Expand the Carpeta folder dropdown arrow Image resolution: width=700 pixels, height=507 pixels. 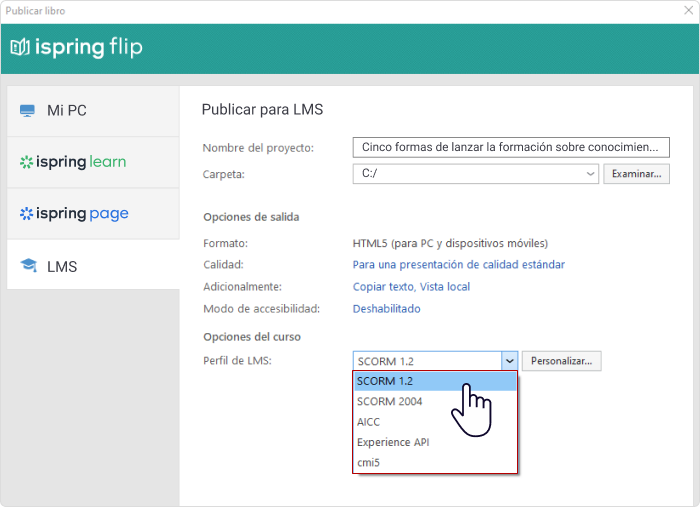point(590,174)
